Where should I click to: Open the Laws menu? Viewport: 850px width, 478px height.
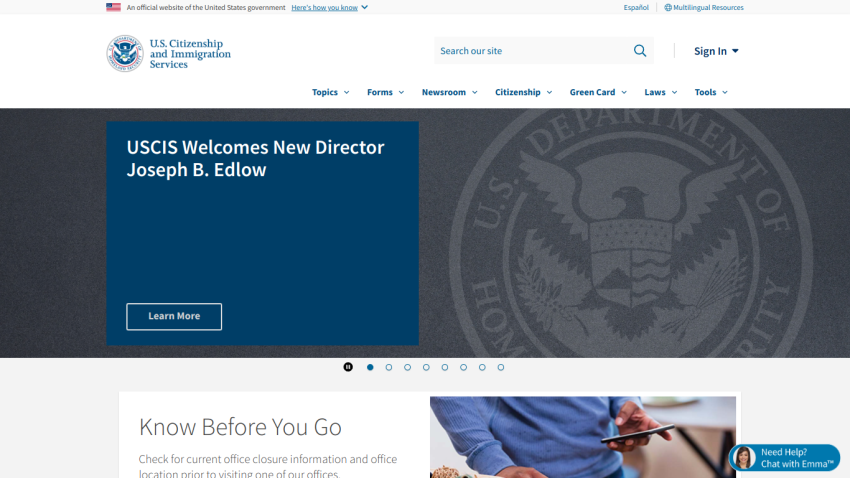(x=655, y=92)
